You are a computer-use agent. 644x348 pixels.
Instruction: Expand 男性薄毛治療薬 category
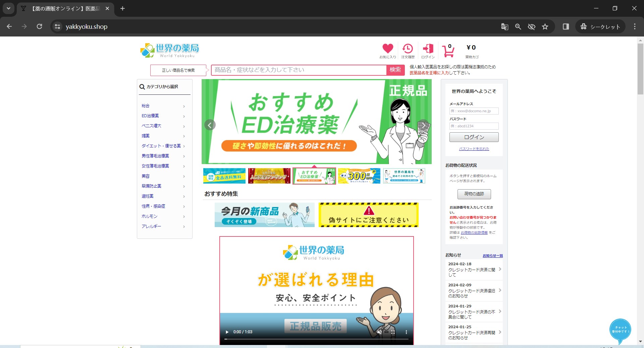[x=164, y=156]
